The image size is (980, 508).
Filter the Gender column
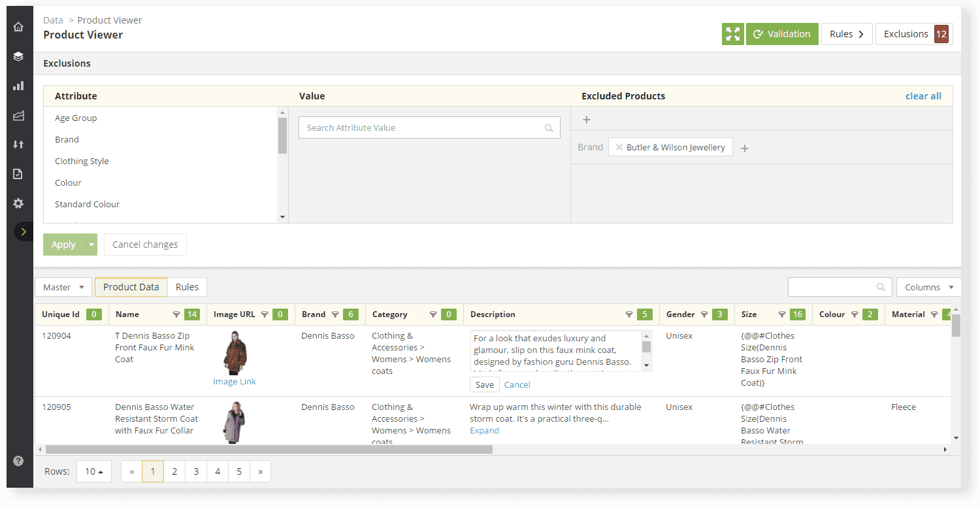point(704,314)
